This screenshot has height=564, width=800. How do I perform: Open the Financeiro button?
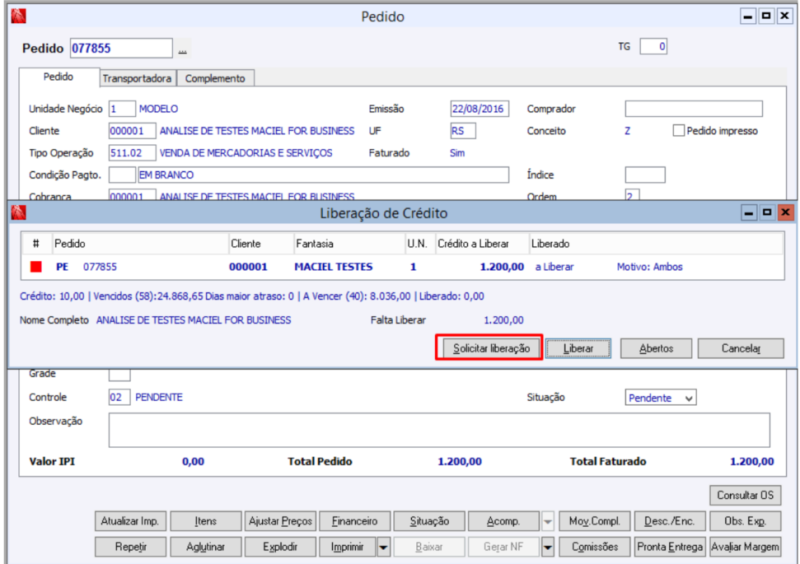[x=355, y=521]
